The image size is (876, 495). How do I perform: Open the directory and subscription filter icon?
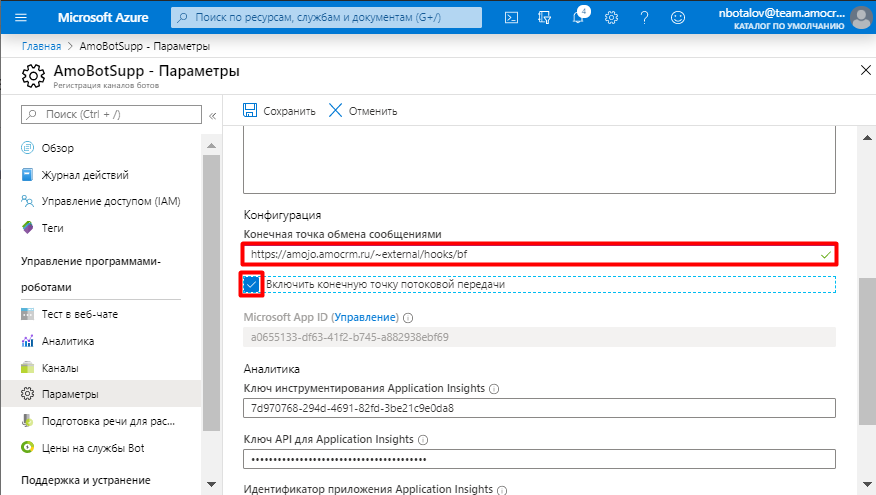(x=544, y=18)
